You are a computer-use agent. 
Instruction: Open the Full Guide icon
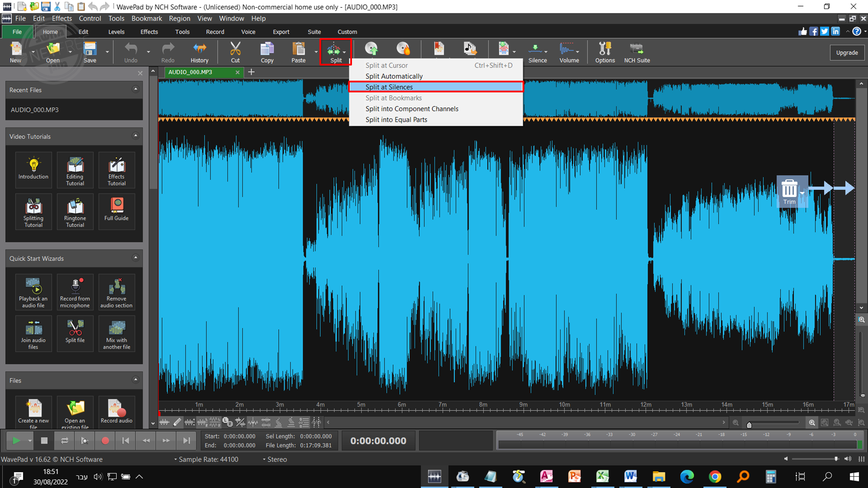click(117, 211)
